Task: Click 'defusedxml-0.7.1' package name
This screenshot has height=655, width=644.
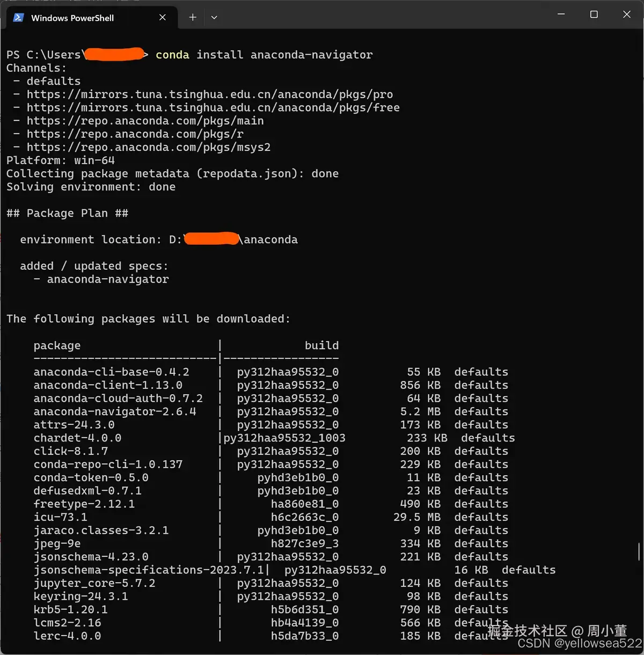Action: pos(87,491)
